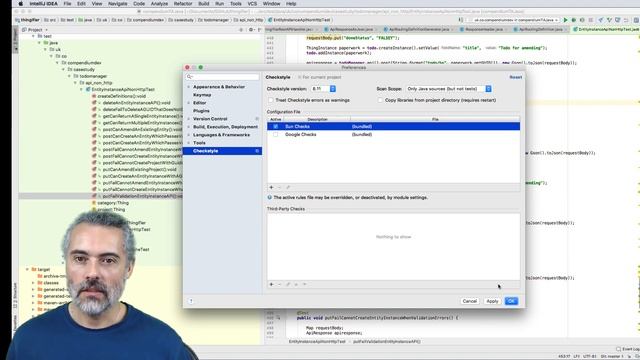
Task: Enable Treat Checkstyle errors as warnings
Action: [271, 100]
